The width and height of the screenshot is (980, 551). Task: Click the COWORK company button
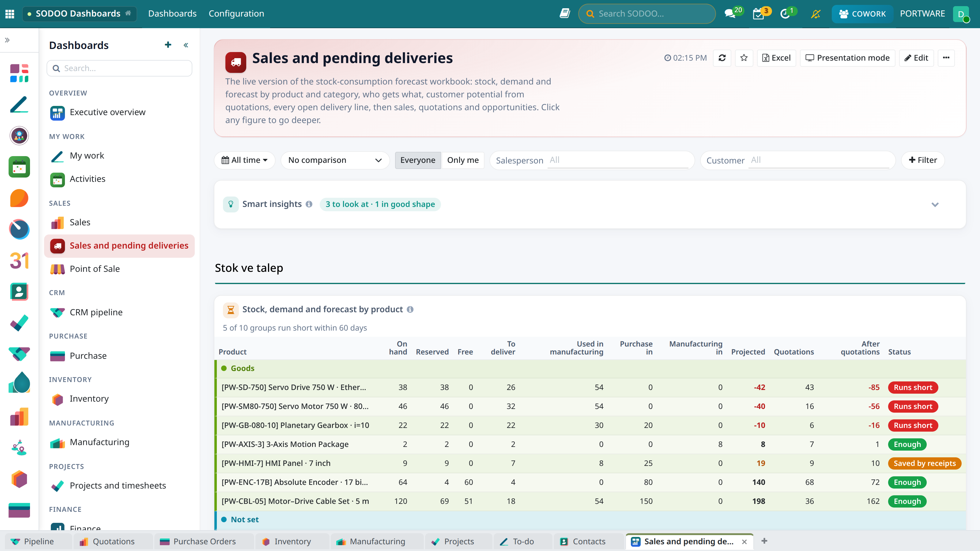point(862,14)
